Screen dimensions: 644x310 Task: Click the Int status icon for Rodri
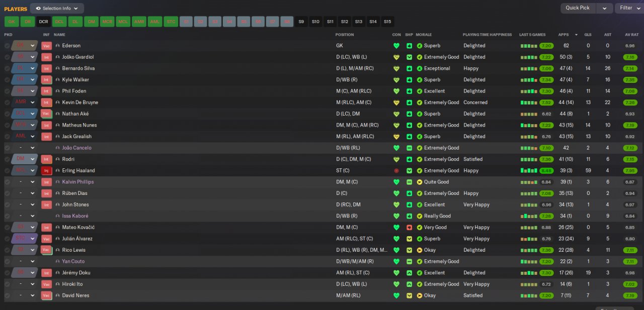46,159
